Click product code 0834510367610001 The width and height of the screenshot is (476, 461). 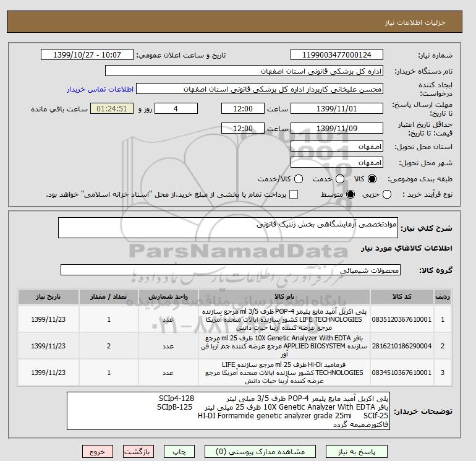(402, 373)
